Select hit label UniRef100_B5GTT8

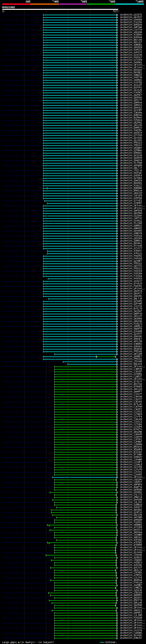click(131, 600)
